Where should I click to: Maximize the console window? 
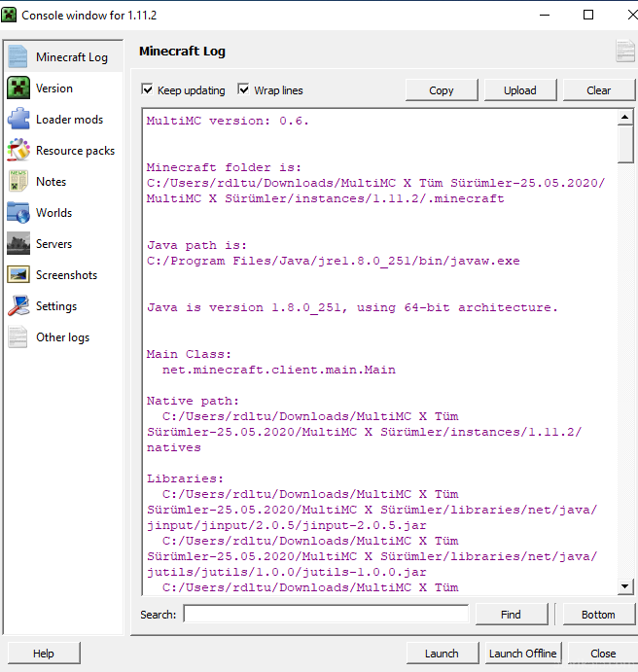pos(588,15)
